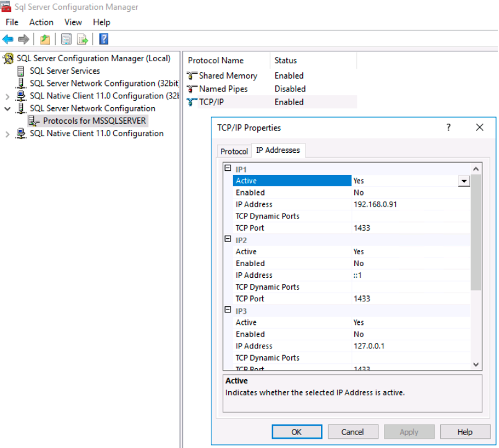The width and height of the screenshot is (499, 448).
Task: Click the IP2 TCP Dynamic Ports value field
Action: point(411,287)
